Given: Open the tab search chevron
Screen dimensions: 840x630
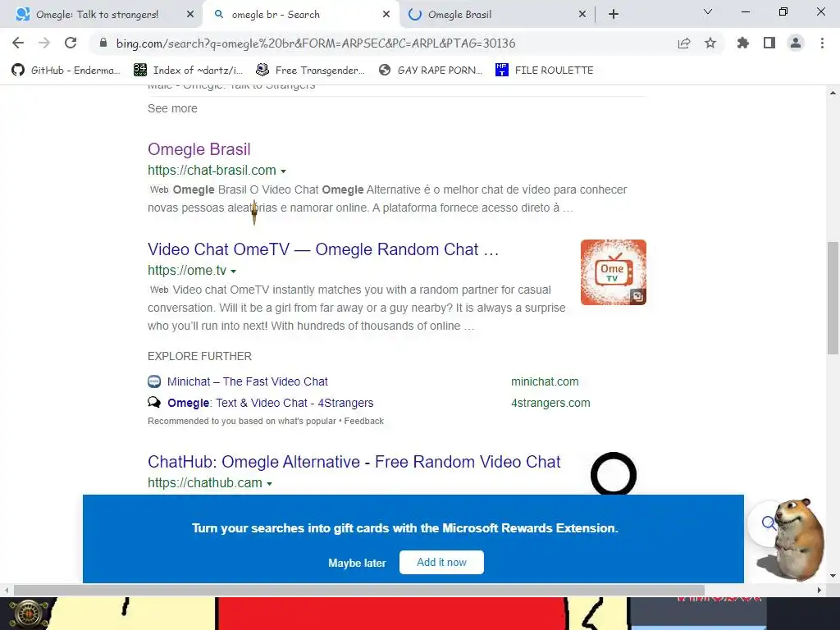Looking at the screenshot, I should (x=708, y=11).
